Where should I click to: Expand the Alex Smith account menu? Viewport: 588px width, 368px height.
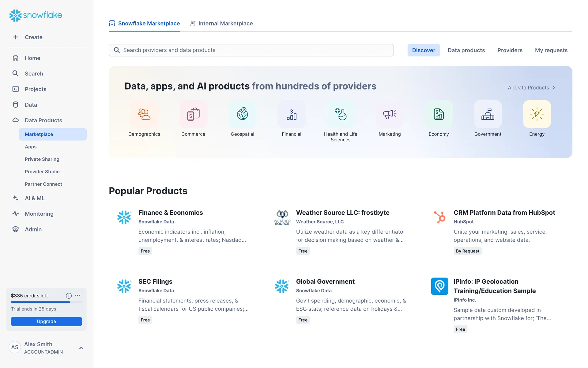[81, 348]
